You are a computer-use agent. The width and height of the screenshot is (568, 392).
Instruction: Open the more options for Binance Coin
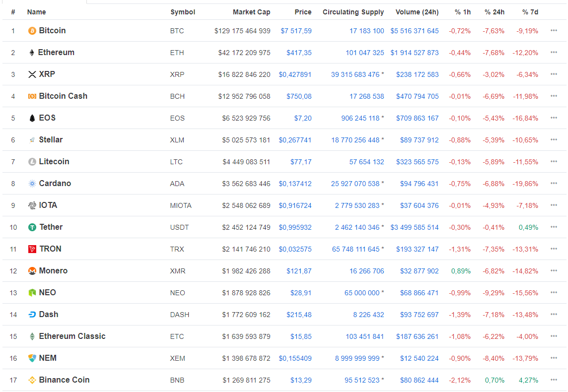point(554,380)
